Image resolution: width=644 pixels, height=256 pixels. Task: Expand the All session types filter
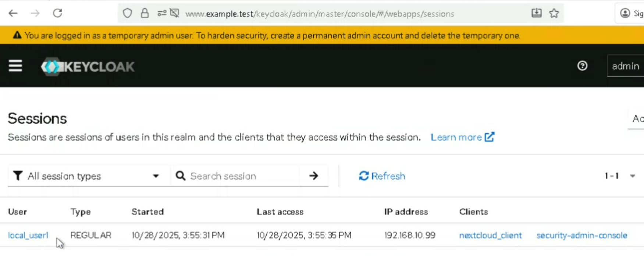click(x=86, y=176)
